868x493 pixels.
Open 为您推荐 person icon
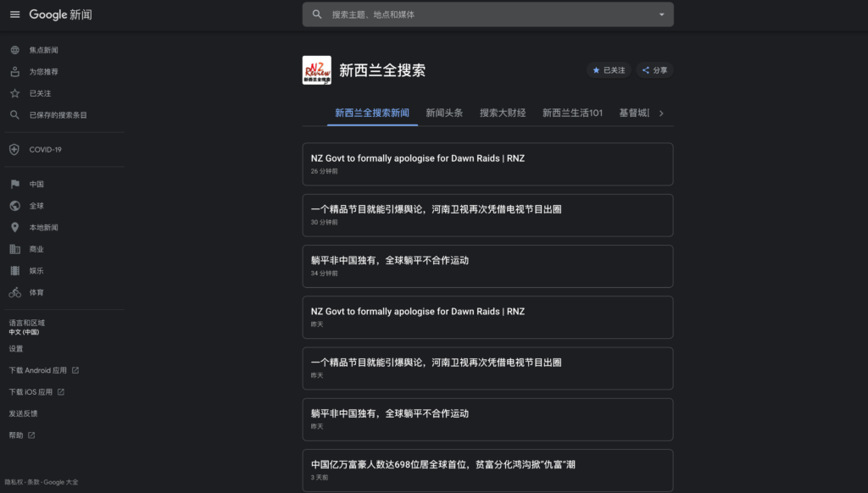pos(15,71)
